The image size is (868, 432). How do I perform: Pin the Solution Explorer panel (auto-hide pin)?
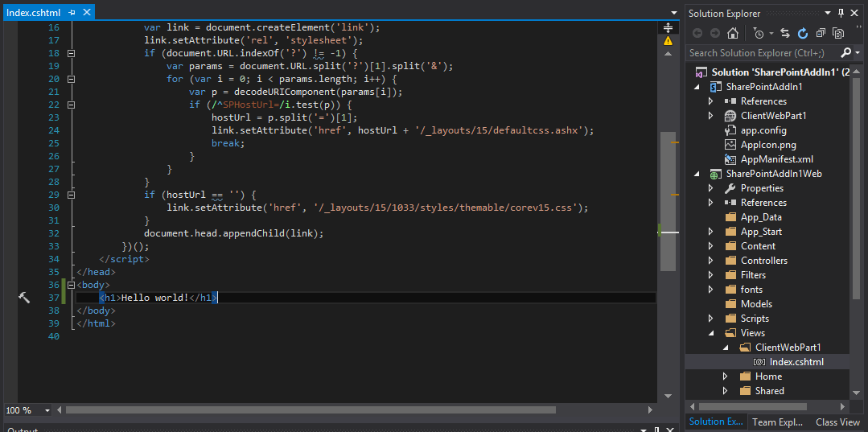pos(841,14)
